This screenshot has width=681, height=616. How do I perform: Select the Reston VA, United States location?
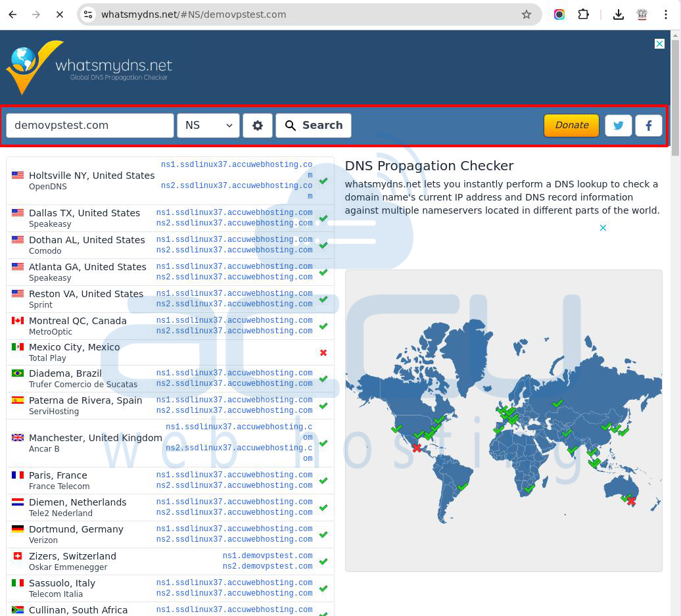(x=86, y=294)
